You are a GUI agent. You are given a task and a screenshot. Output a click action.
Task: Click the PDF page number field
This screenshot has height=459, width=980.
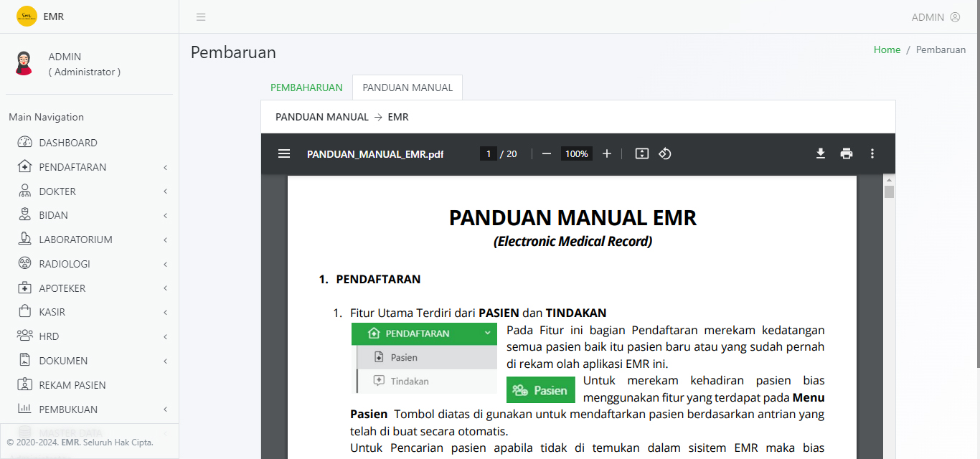coord(489,153)
